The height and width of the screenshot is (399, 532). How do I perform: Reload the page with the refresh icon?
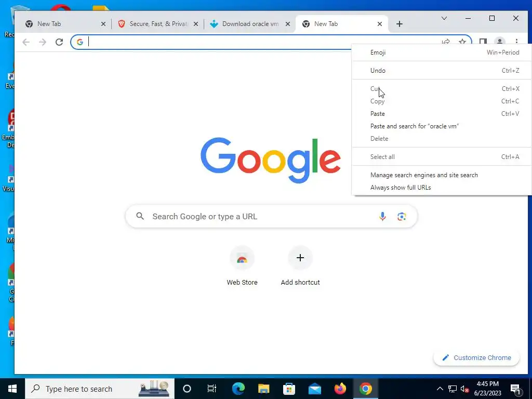coord(59,42)
